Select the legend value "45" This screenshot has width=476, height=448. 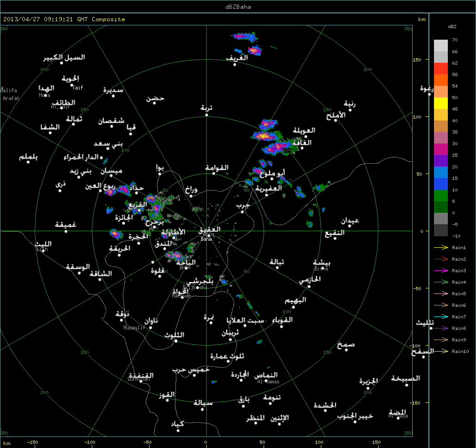click(455, 109)
